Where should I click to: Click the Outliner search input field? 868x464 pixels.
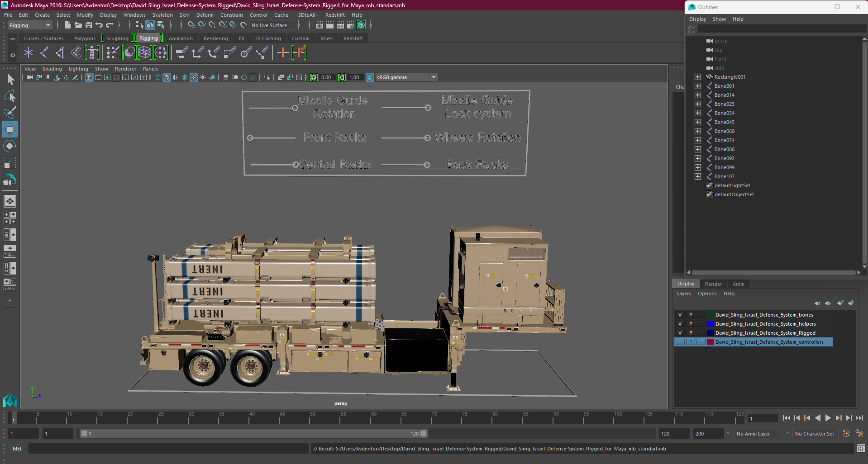tap(782, 29)
